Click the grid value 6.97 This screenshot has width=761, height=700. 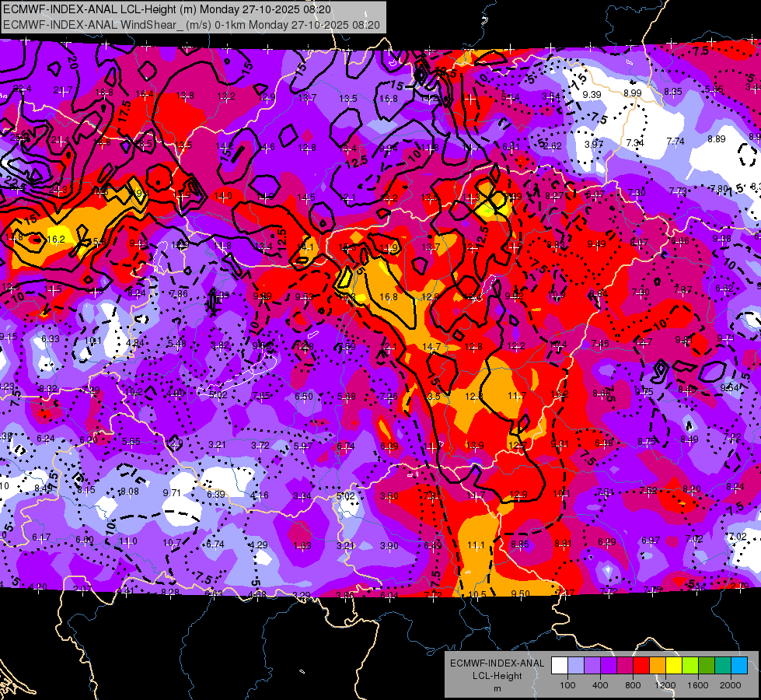pos(651,541)
